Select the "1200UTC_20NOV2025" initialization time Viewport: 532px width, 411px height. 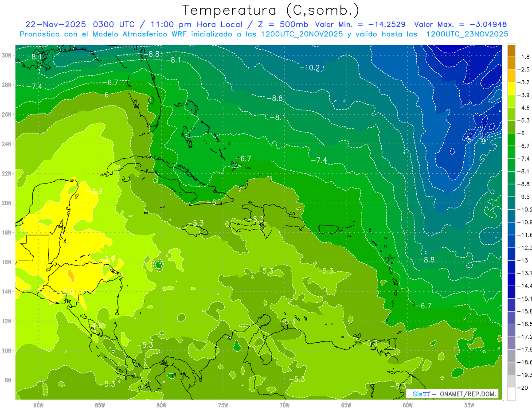302,34
